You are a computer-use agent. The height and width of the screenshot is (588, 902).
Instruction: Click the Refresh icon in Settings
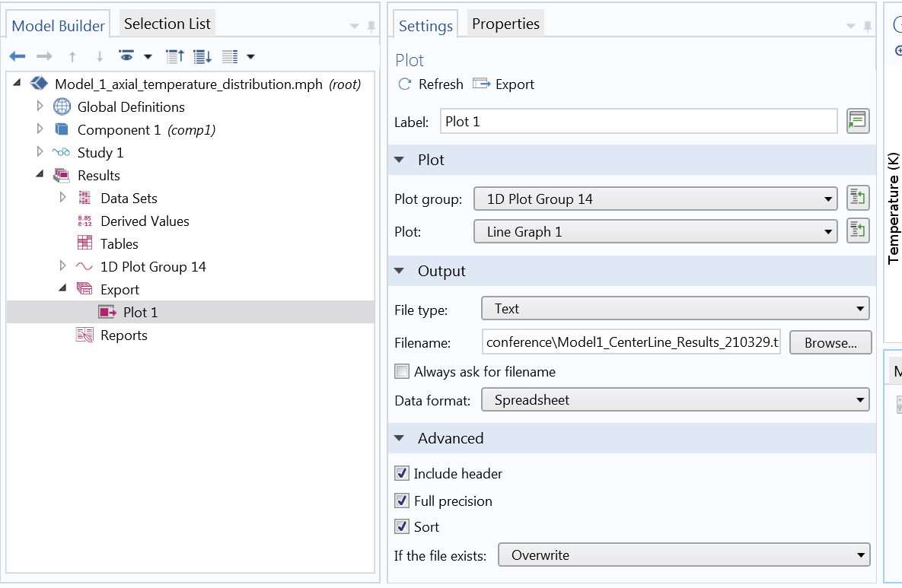click(x=405, y=84)
